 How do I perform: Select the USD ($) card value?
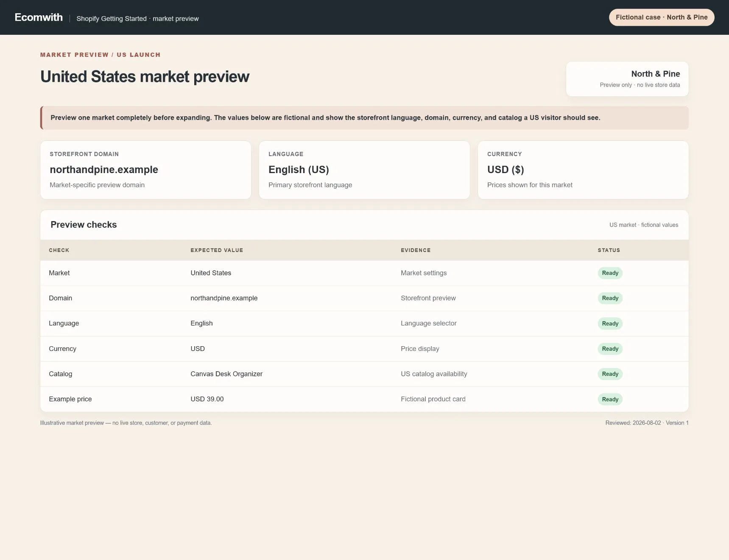point(506,170)
